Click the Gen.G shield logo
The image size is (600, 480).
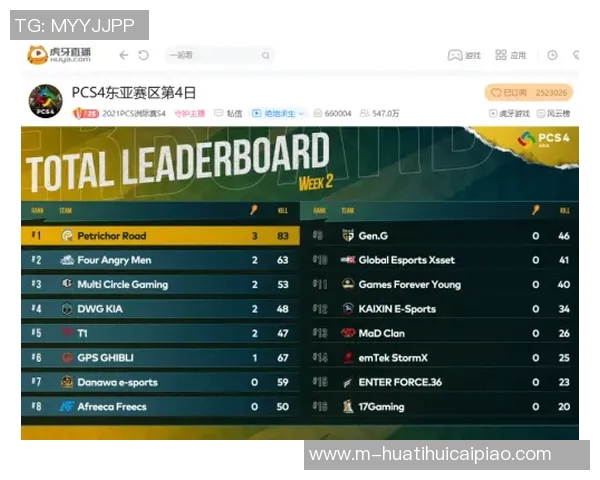[x=348, y=235]
